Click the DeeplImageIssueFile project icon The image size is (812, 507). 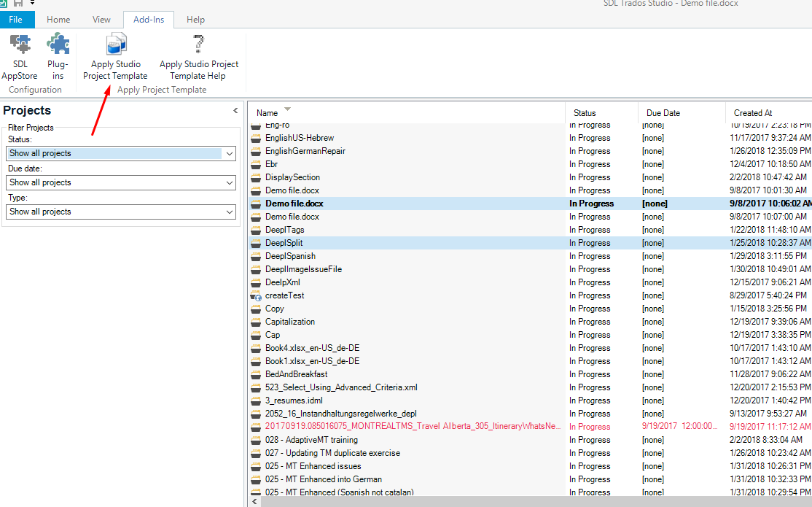[256, 270]
